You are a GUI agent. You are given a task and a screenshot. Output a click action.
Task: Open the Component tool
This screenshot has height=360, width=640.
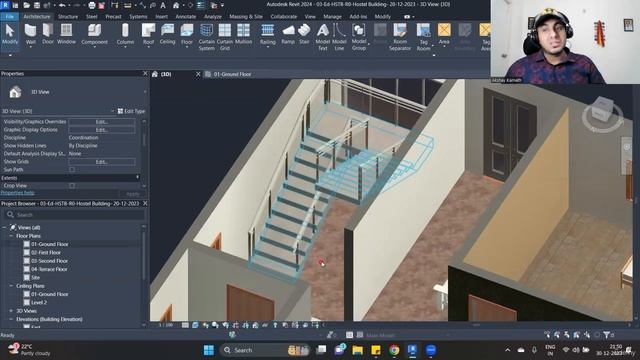pos(94,34)
